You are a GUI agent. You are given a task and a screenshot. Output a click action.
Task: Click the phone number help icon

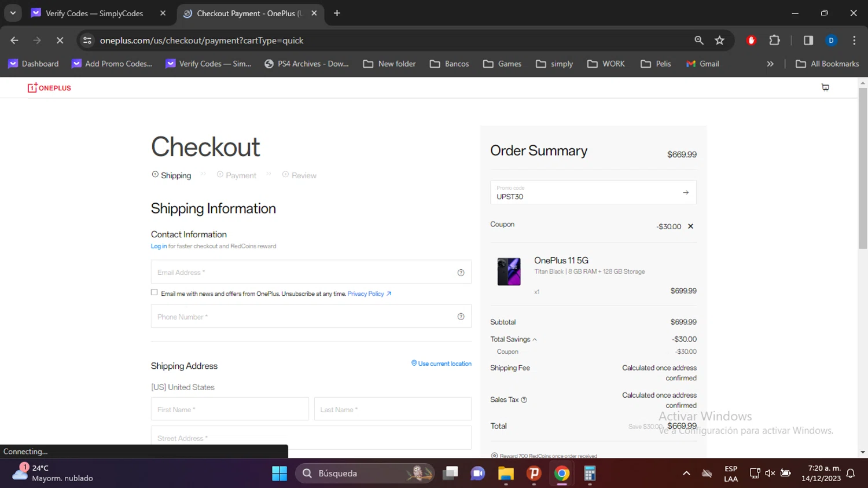tap(461, 317)
